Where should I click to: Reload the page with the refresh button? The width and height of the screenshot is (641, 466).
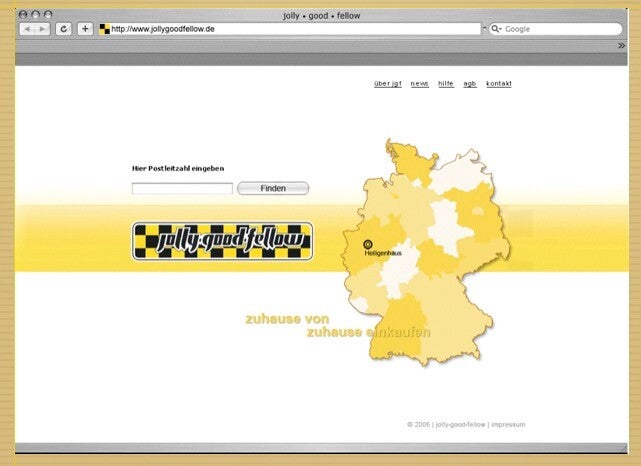click(x=63, y=29)
